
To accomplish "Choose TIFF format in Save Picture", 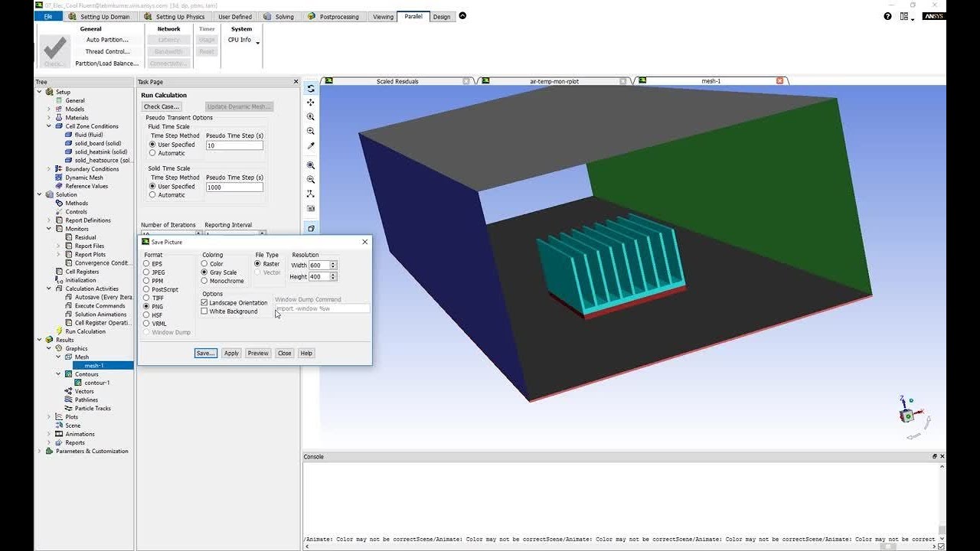I will (146, 298).
